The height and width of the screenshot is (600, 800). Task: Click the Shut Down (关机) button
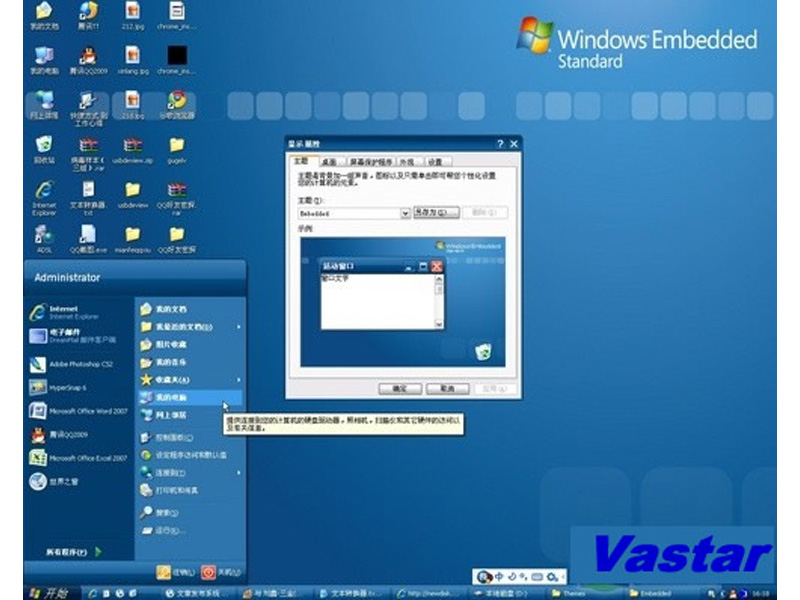[x=221, y=572]
